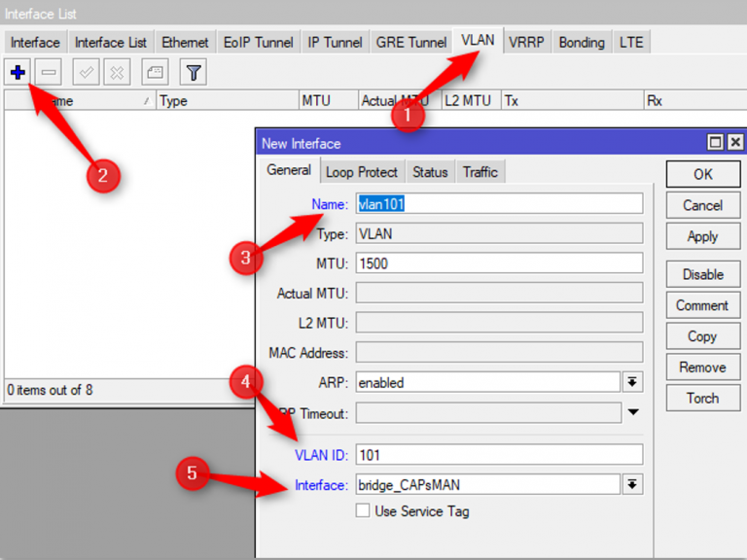Click the Name field containing vlan101
Viewport: 747px width, 560px height.
click(499, 203)
